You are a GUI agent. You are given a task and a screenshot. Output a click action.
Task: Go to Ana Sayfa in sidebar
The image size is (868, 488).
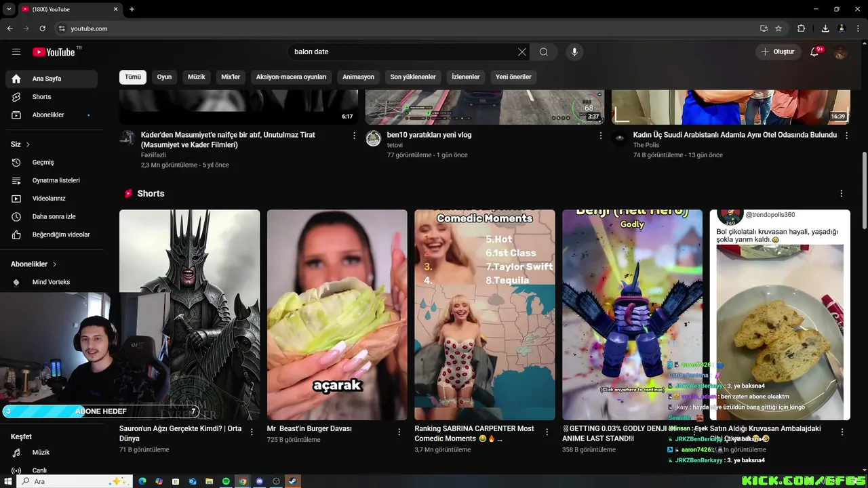[52, 79]
